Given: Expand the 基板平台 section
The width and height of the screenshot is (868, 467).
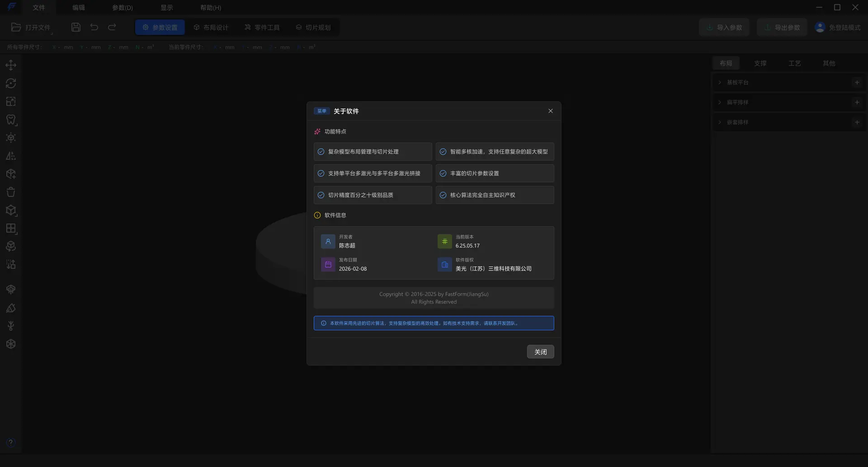Looking at the screenshot, I should pyautogui.click(x=737, y=82).
